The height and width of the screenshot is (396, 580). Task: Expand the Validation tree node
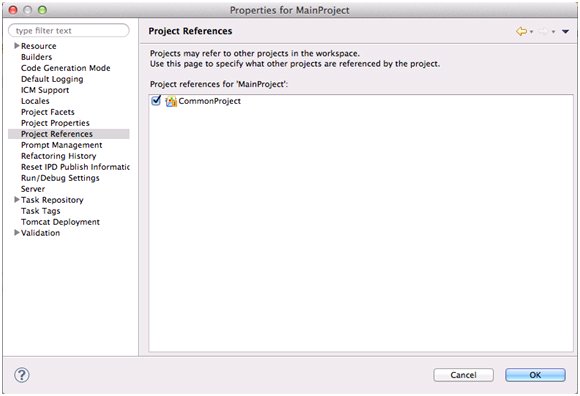(x=17, y=233)
